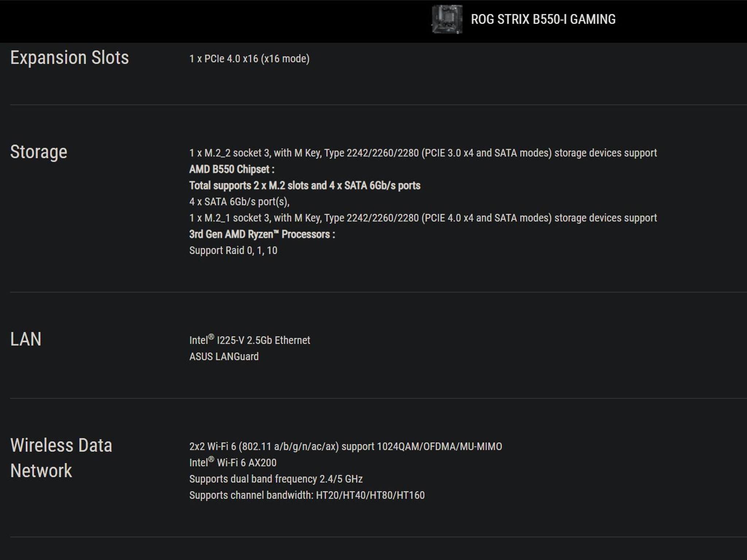This screenshot has width=747, height=560.
Task: Click the Wireless Data Network heading
Action: 61,458
